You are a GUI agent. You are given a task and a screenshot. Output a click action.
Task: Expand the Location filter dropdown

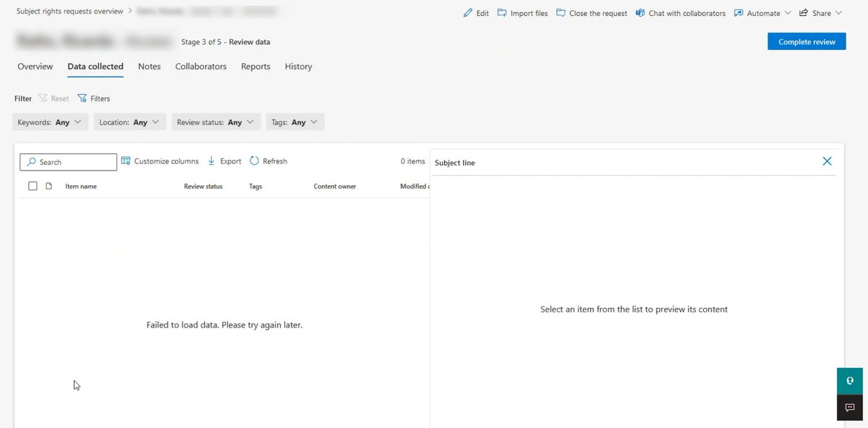(130, 122)
